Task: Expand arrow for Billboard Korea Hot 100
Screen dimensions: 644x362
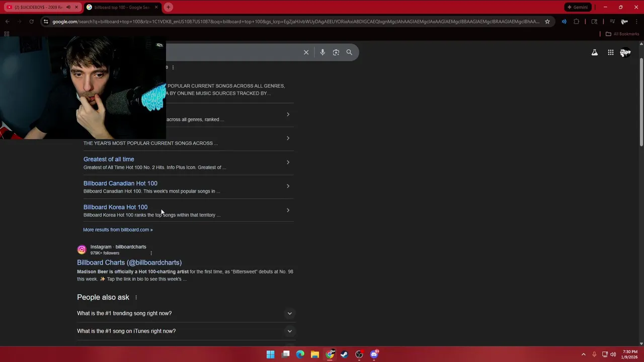Action: point(288,210)
